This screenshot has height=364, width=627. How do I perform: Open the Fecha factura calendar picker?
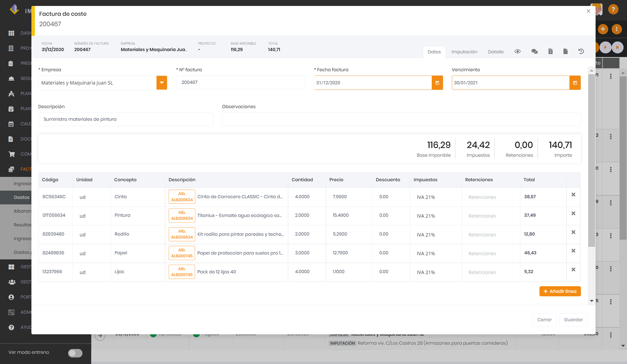pyautogui.click(x=437, y=83)
